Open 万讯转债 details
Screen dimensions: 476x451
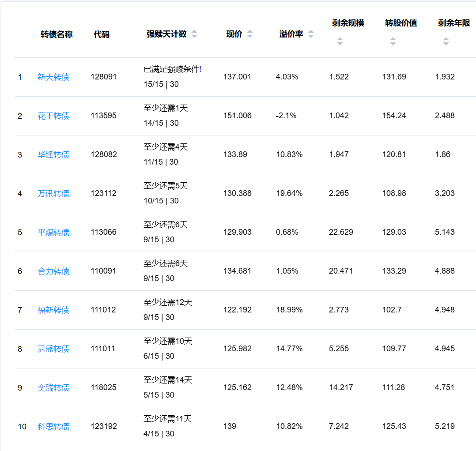pos(53,194)
